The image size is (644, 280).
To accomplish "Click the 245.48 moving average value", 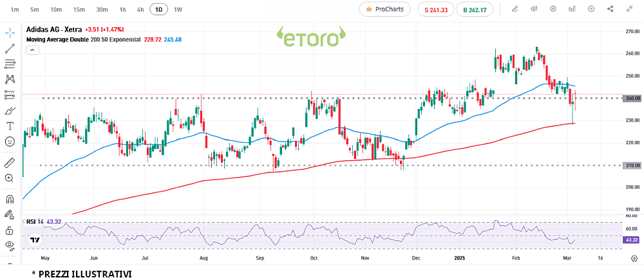I will pos(173,39).
